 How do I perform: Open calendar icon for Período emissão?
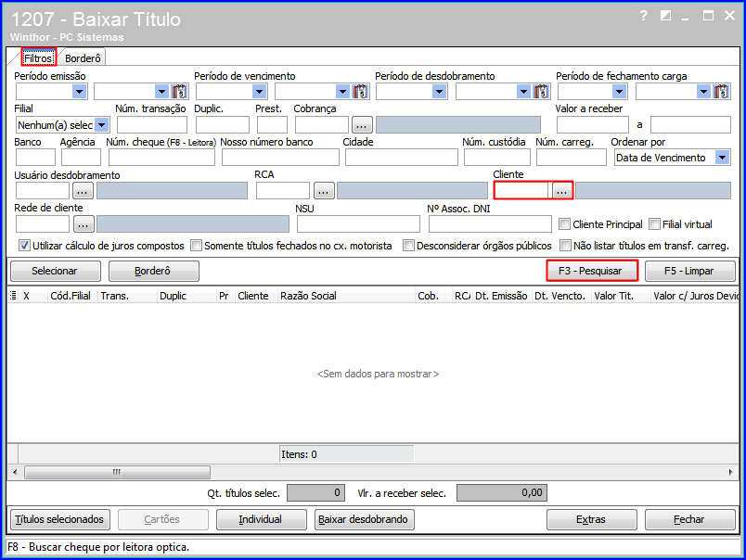tap(179, 91)
